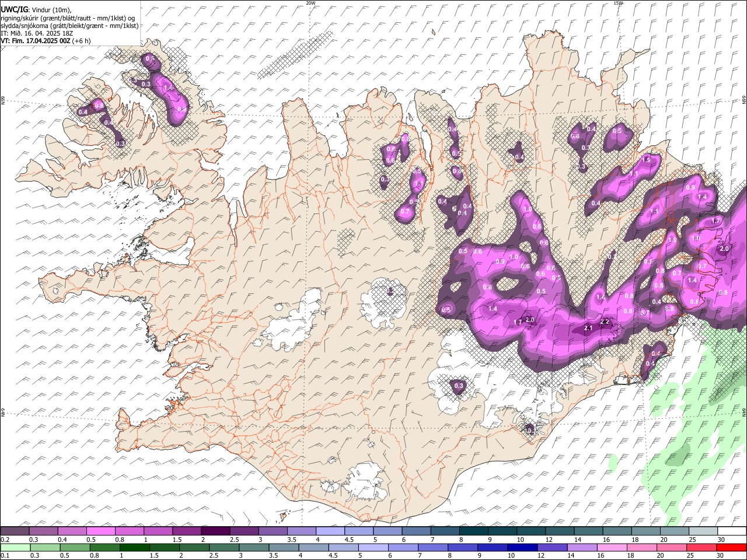747x560 pixels.
Task: Pick the bottom-row green swatch between 0.5 and 0.8
Action: click(x=75, y=547)
